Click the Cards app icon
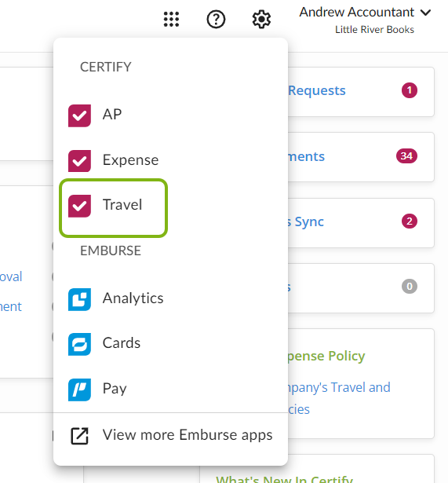The image size is (448, 483). tap(79, 345)
